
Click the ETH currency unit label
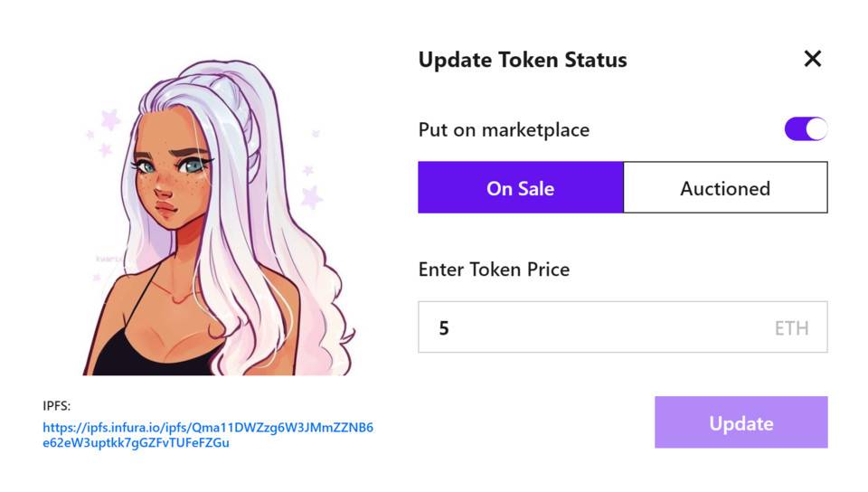point(791,327)
